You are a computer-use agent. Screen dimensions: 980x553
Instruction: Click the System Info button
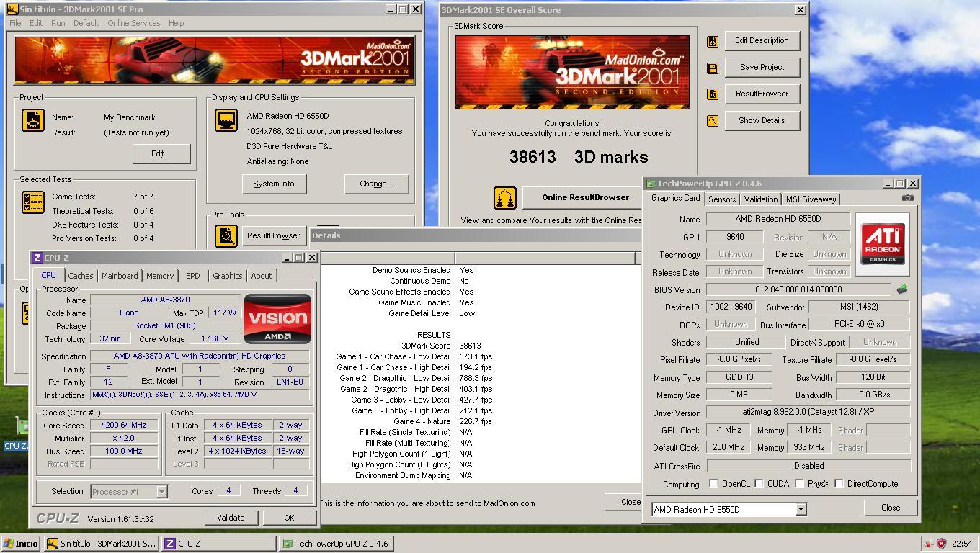274,184
